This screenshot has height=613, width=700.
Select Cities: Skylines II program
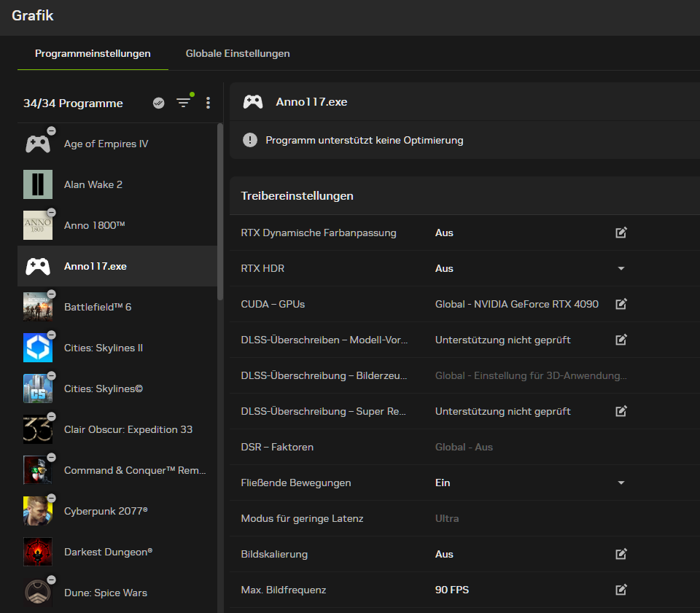(x=117, y=348)
